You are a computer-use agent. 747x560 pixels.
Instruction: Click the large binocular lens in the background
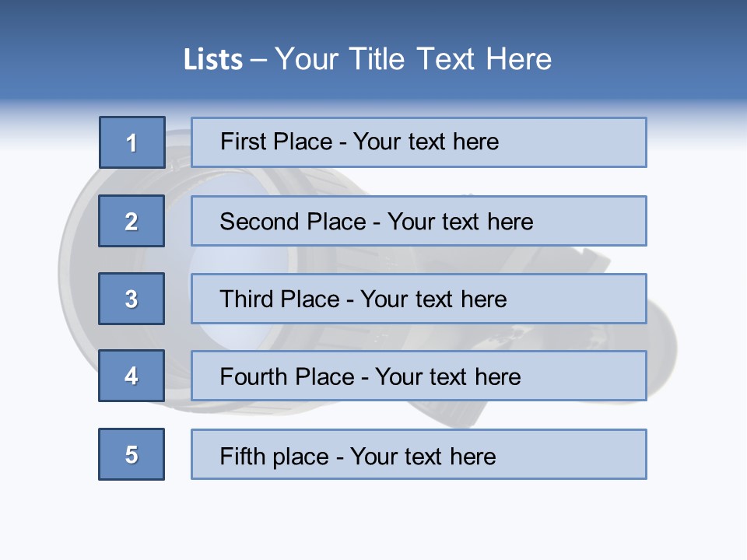[x=177, y=261]
